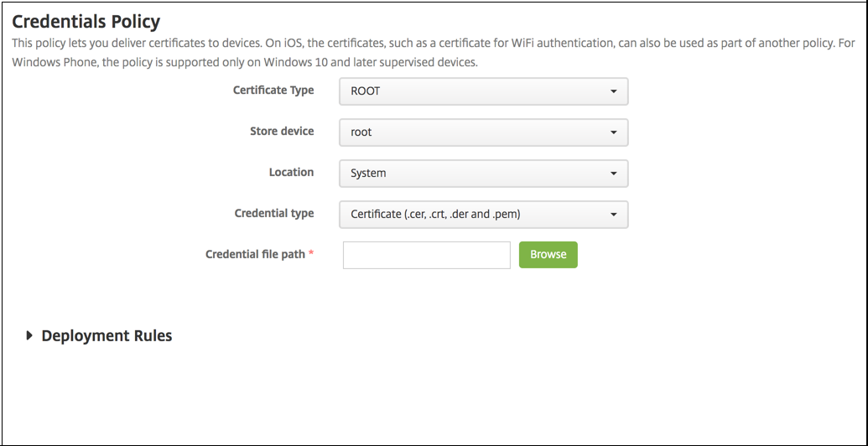Click the Credential file path label

[255, 254]
